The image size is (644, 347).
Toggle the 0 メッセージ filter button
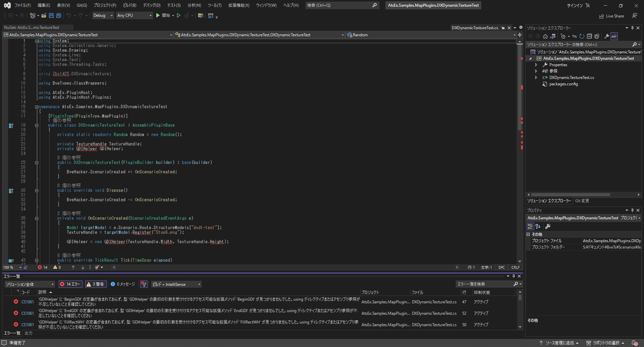coord(123,284)
